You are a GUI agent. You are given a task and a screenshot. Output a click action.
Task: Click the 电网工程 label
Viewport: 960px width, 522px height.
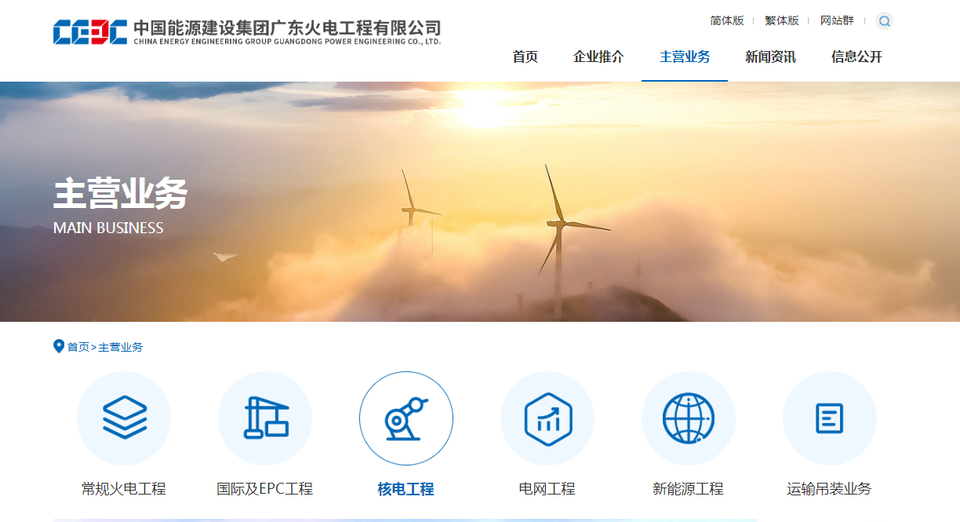click(x=547, y=489)
